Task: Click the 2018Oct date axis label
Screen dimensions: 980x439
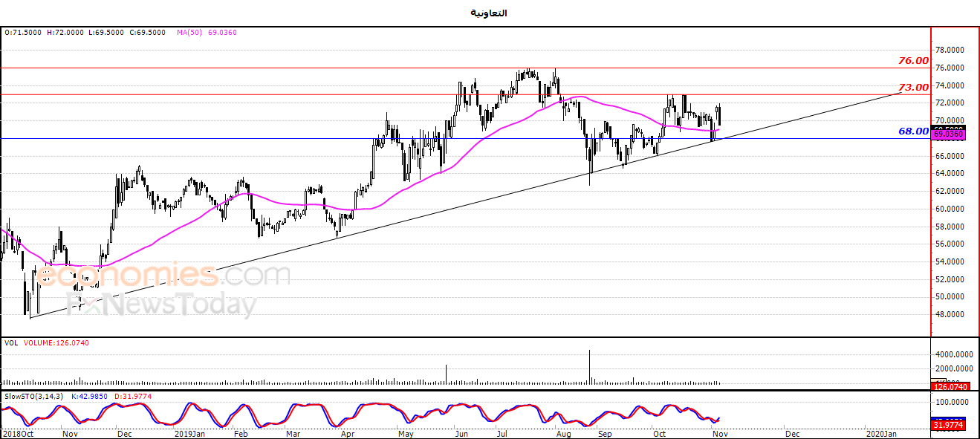Action: pos(18,433)
